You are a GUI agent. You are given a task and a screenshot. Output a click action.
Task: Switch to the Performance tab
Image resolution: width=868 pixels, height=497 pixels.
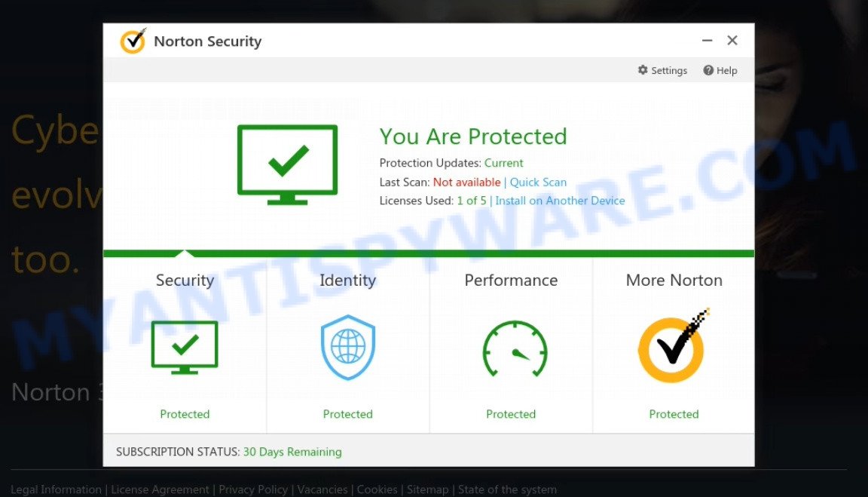tap(511, 280)
